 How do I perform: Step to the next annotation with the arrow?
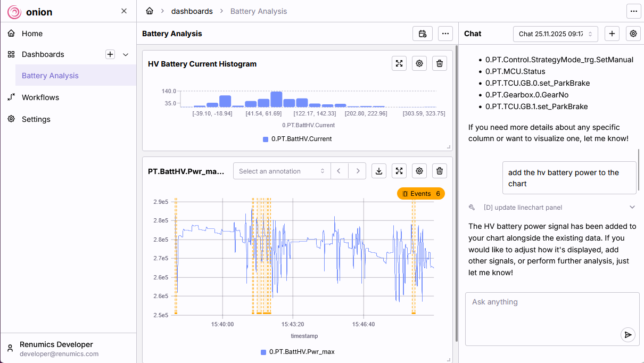tap(357, 171)
